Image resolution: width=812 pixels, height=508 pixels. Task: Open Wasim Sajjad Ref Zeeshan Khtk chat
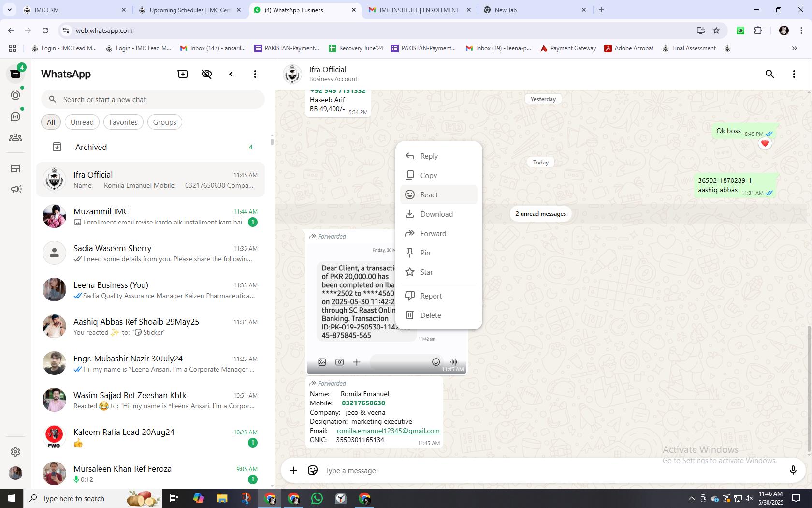[151, 400]
